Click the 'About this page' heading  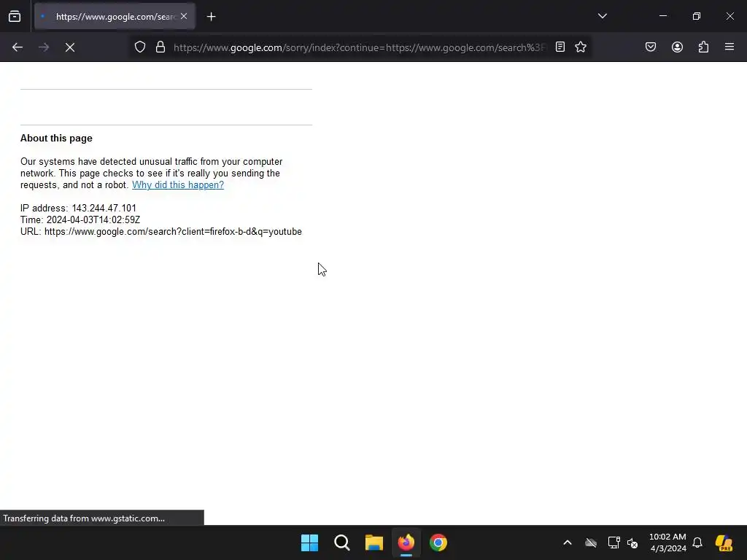point(56,138)
